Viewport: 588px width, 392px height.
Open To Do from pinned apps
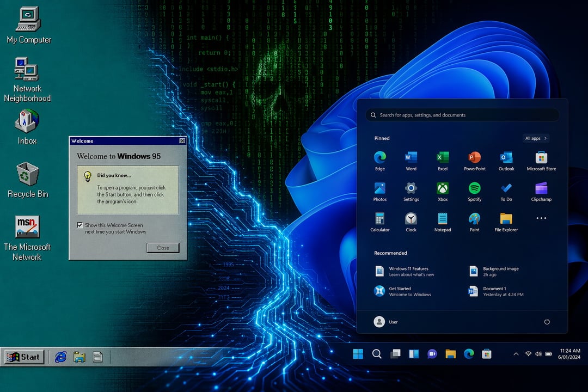[506, 192]
